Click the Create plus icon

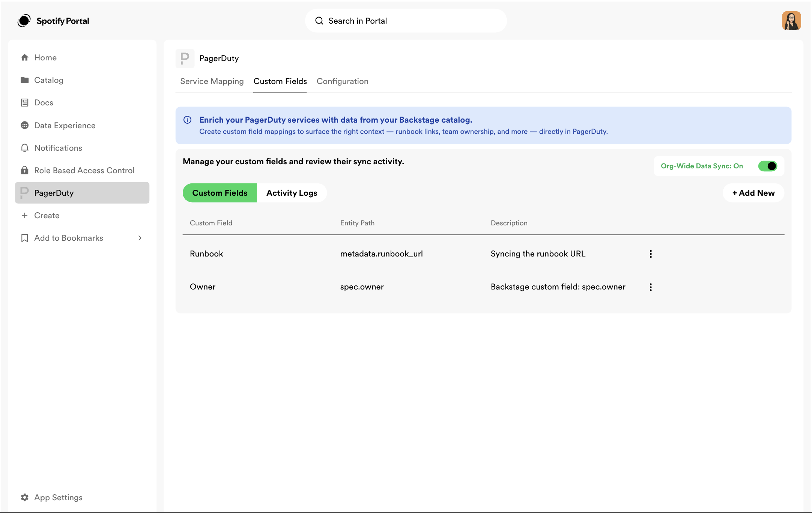25,215
